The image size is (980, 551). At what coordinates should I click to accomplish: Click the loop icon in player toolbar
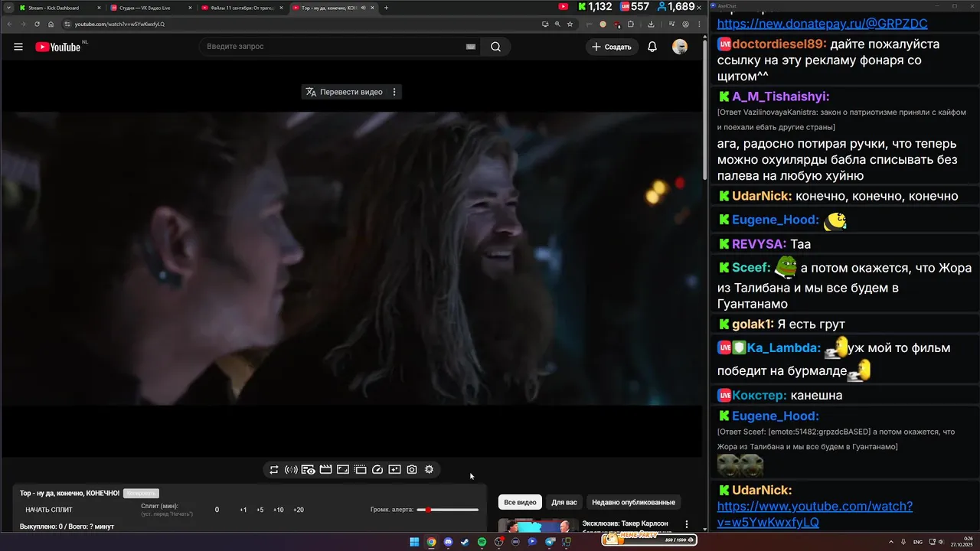coord(274,469)
